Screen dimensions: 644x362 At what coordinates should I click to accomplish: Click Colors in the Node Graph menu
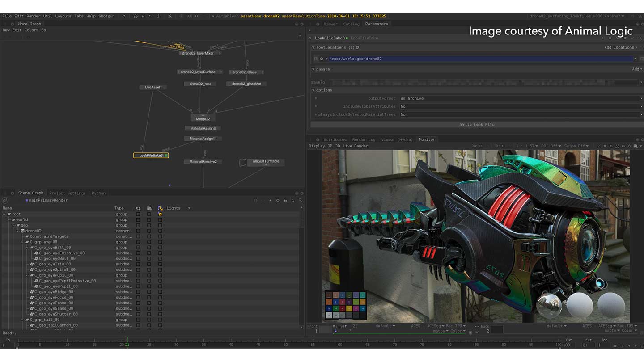coord(31,30)
